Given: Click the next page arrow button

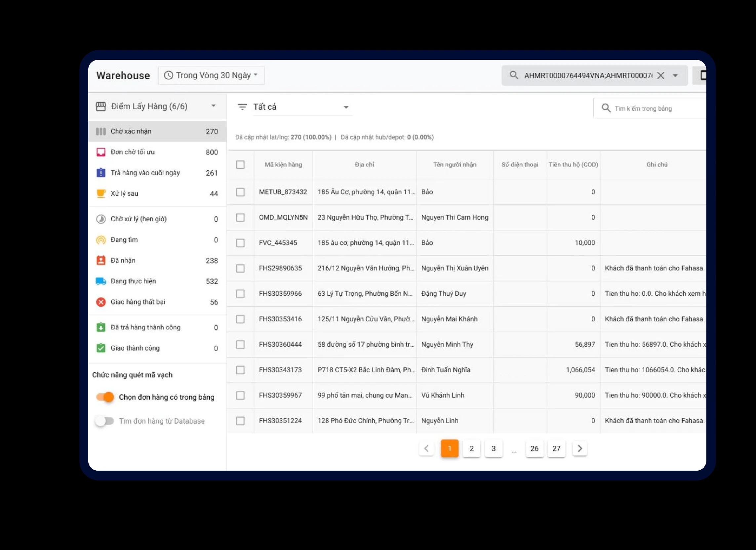Looking at the screenshot, I should [x=579, y=448].
